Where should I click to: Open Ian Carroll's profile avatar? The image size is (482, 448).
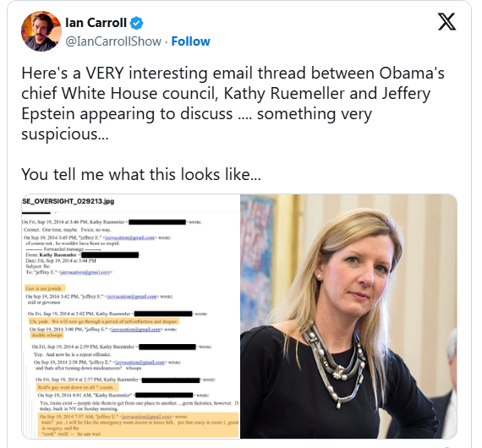(x=41, y=31)
